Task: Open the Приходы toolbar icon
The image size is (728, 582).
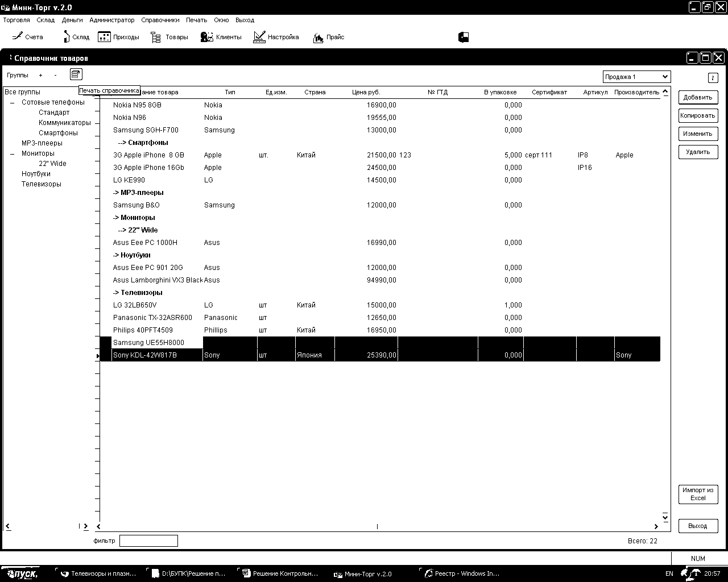Action: point(118,37)
